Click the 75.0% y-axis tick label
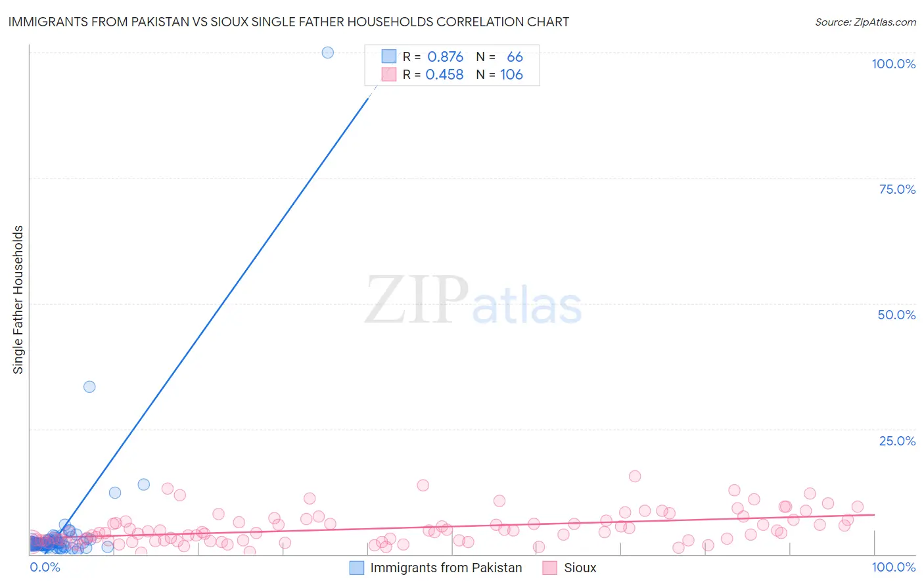Screen dimensions: 924x586 click(x=897, y=189)
